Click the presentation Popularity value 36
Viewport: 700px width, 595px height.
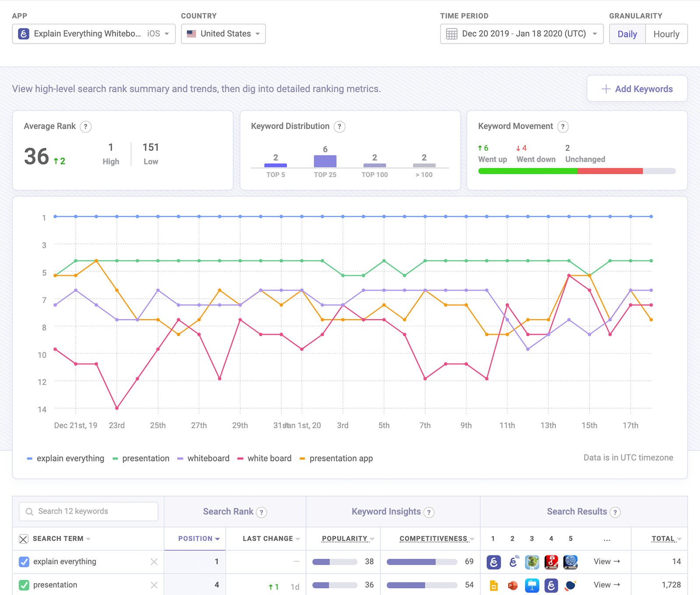369,585
